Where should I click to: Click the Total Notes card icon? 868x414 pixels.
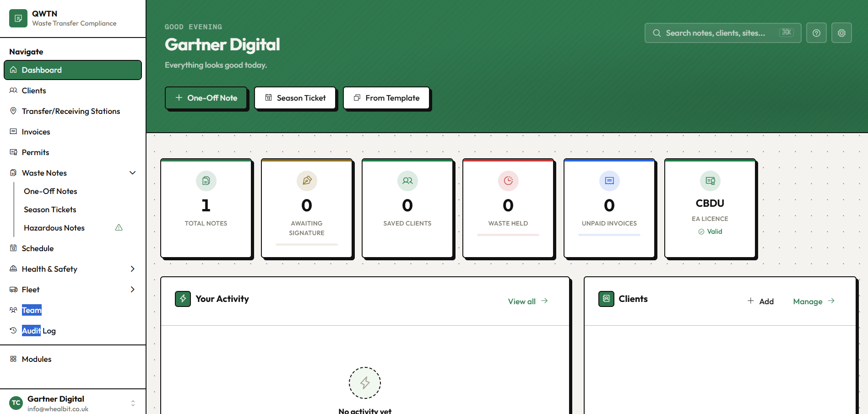tap(206, 181)
